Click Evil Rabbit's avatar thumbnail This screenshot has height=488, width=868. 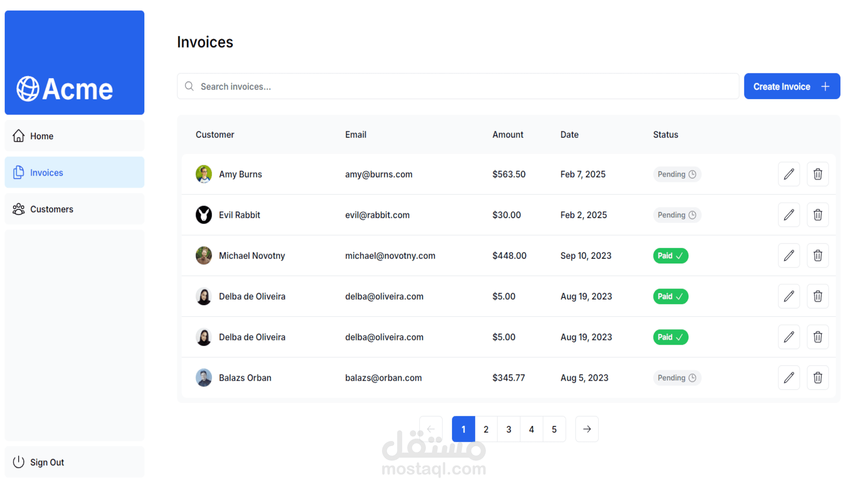tap(203, 215)
